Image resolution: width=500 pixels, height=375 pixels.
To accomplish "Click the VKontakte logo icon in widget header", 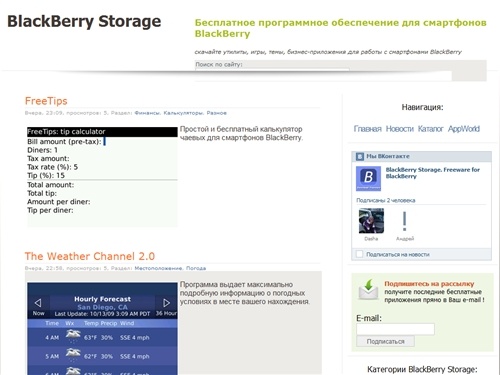I will [360, 156].
